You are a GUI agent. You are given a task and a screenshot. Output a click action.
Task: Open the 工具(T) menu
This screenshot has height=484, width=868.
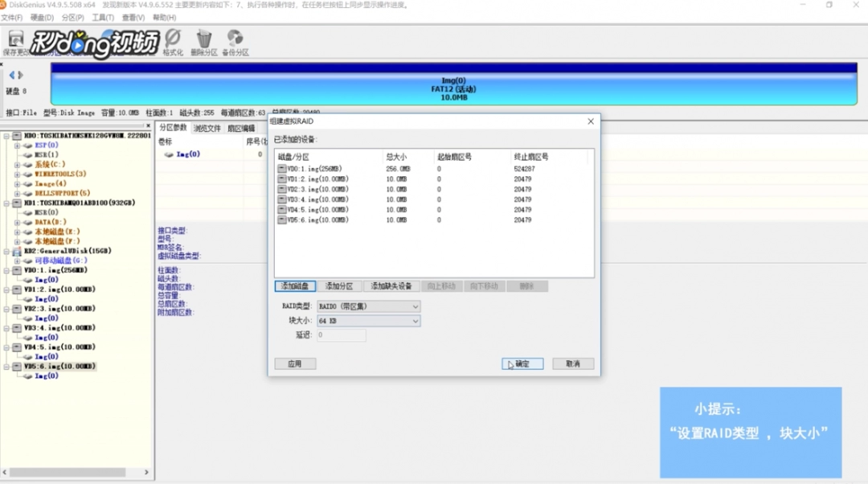click(x=103, y=18)
